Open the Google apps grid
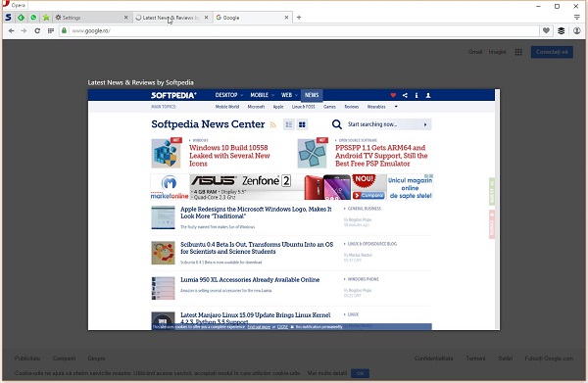 tap(518, 52)
